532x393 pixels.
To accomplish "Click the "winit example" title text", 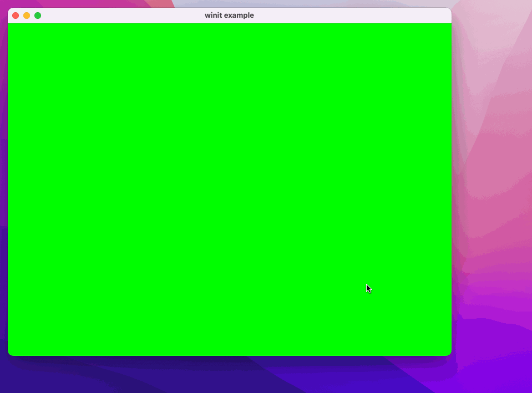I will (229, 16).
